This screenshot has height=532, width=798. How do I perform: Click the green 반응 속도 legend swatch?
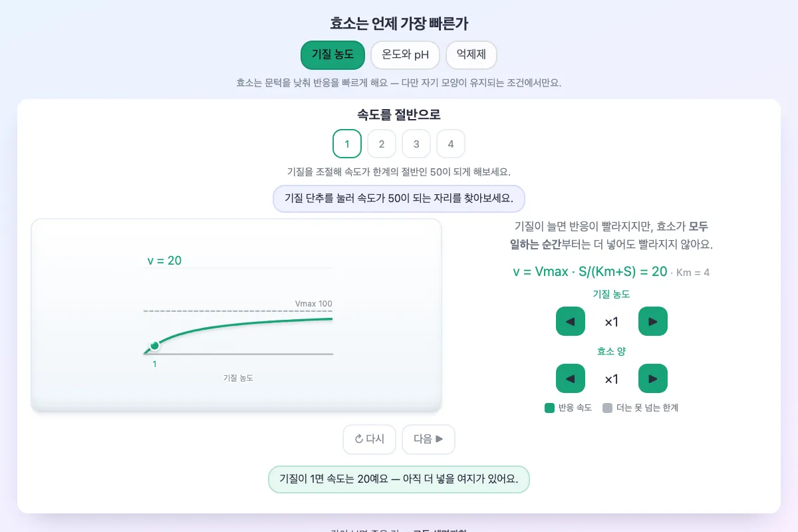tap(549, 408)
